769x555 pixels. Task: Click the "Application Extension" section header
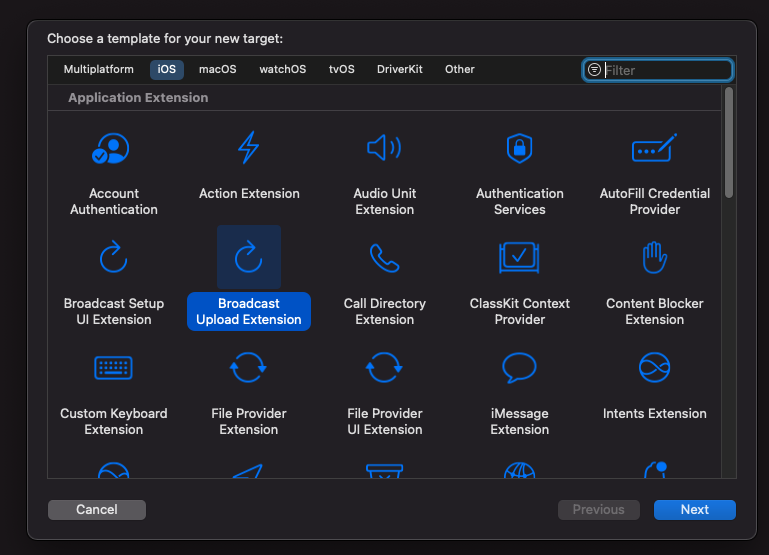tap(138, 98)
